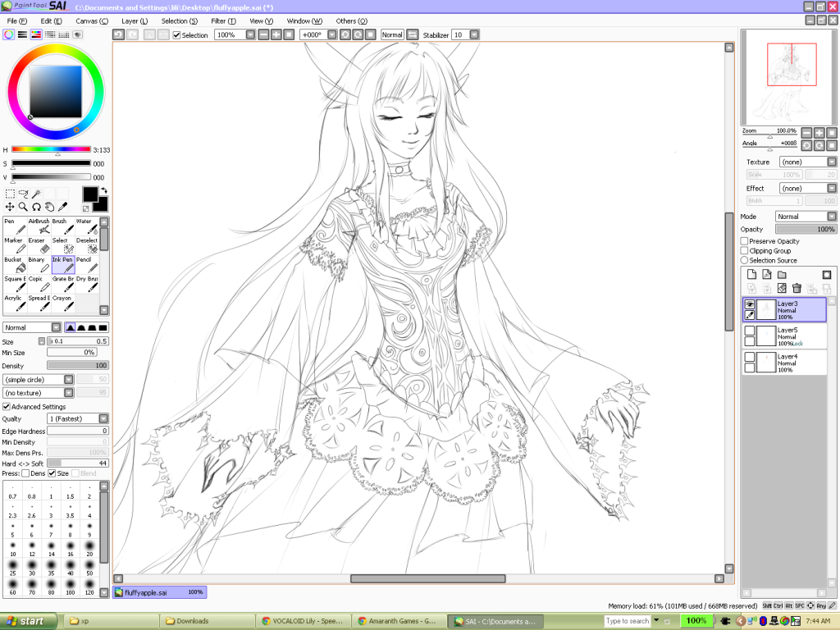Click the undo arrow in toolbar
The height and width of the screenshot is (630, 840).
tap(118, 34)
